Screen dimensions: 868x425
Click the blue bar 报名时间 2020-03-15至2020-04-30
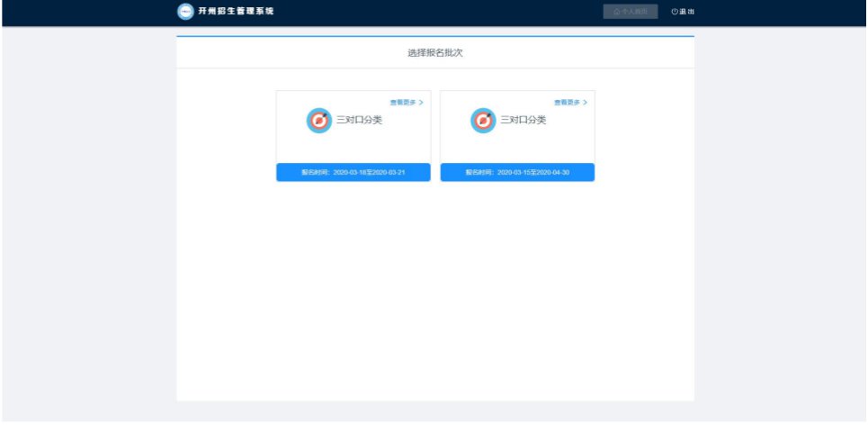pos(517,172)
